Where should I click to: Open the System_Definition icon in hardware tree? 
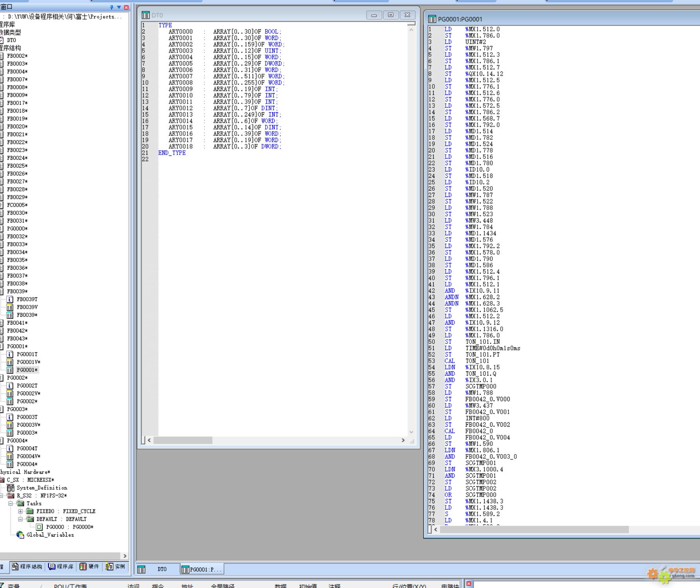(11, 488)
